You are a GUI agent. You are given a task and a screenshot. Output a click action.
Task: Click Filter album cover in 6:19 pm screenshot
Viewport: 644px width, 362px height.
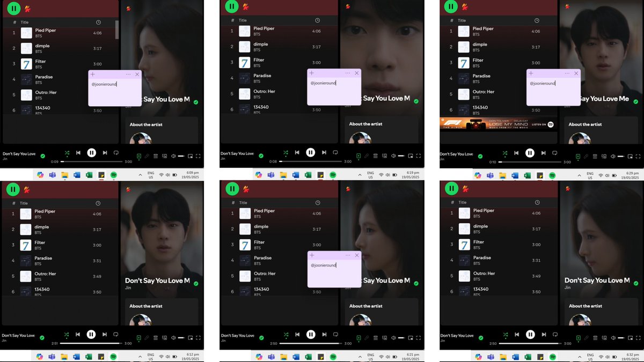tap(245, 63)
